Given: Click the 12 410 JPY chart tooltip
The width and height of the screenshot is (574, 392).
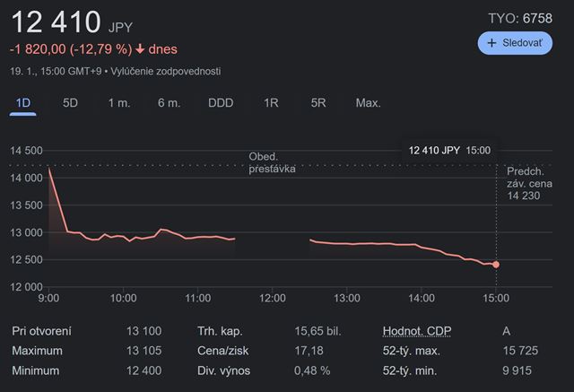Looking at the screenshot, I should tap(448, 151).
